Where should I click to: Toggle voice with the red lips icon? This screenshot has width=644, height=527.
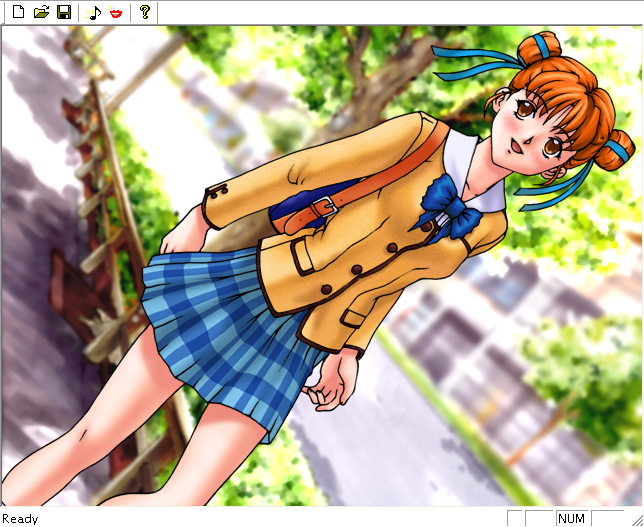tap(116, 12)
